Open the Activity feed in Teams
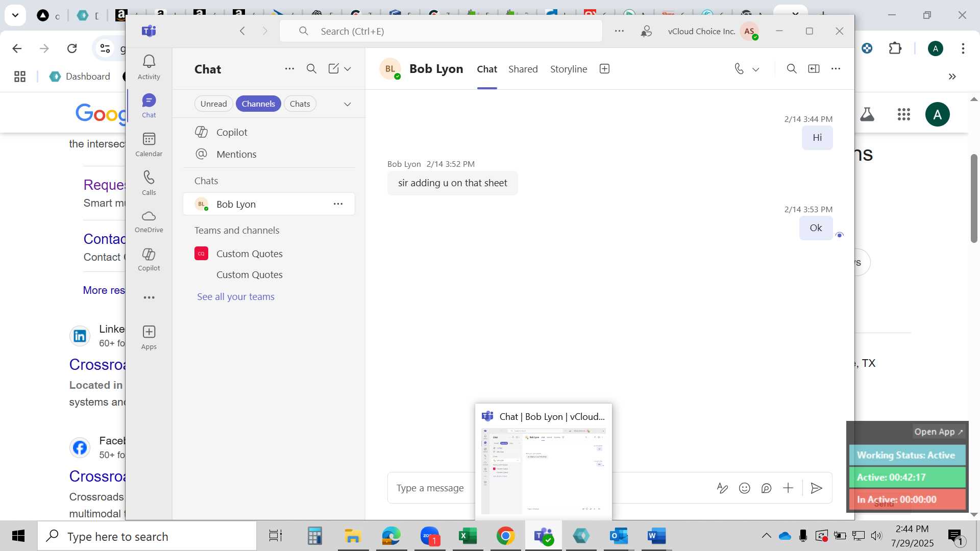Image resolution: width=980 pixels, height=551 pixels. tap(149, 67)
